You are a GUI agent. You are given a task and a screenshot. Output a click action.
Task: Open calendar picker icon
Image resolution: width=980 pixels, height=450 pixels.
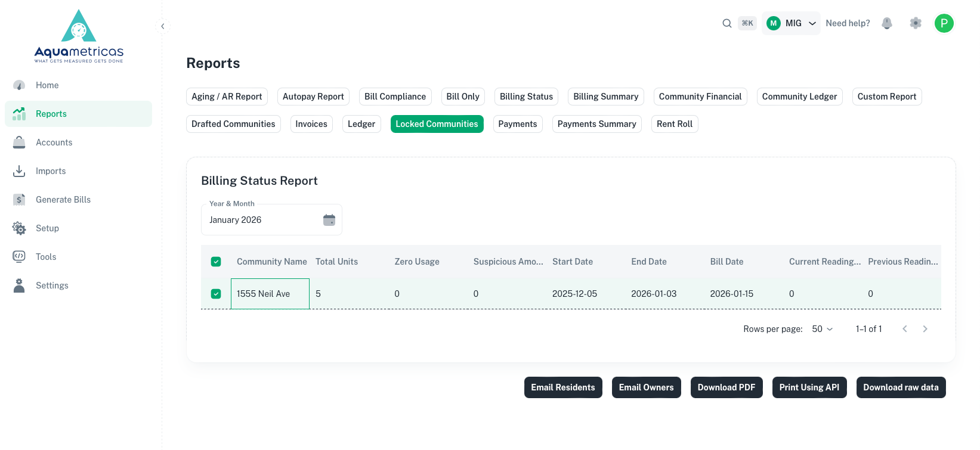tap(329, 220)
